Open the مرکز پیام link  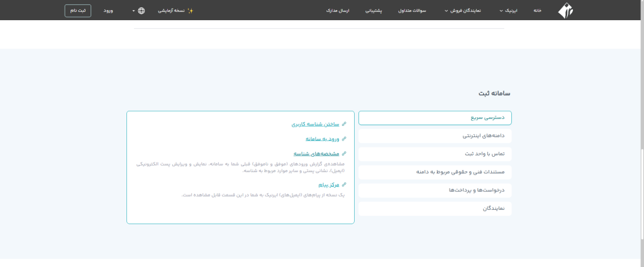coord(329,185)
